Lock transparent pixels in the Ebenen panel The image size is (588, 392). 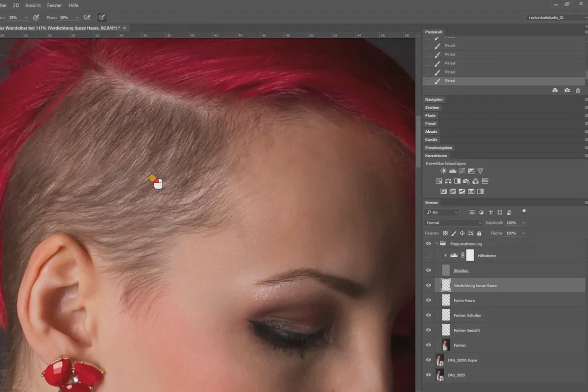click(x=445, y=233)
